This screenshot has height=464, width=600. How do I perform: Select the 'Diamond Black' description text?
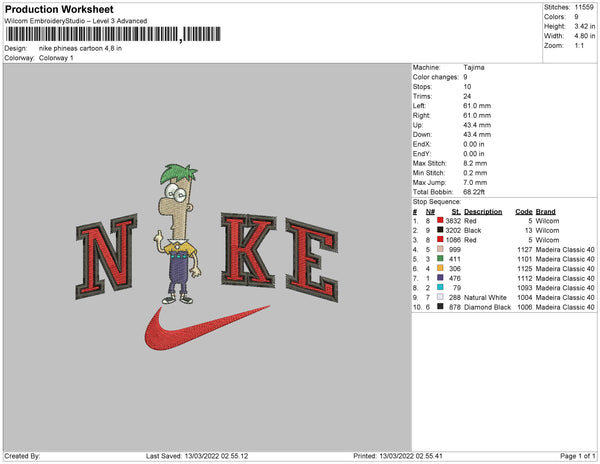coord(487,307)
